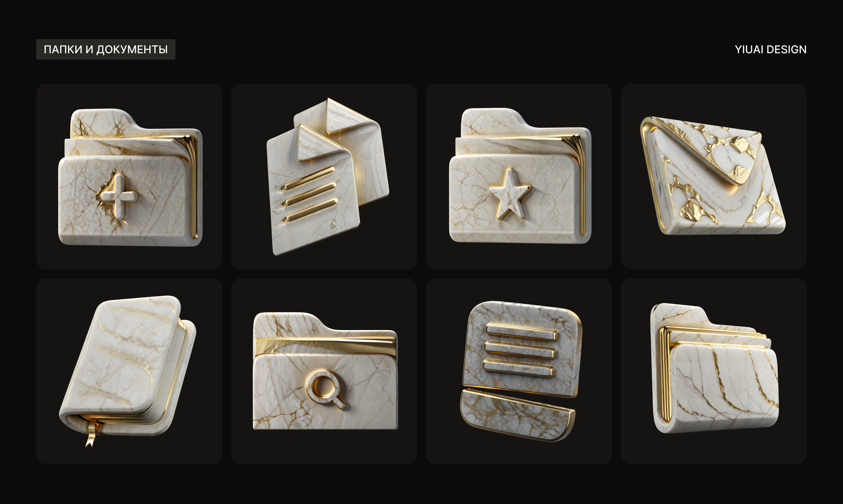Click the YIUAI DESIGN text

pos(770,50)
